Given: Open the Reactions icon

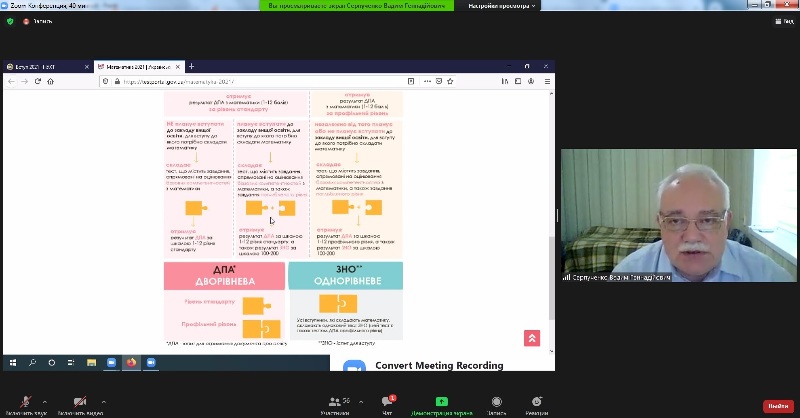Looking at the screenshot, I should [537, 401].
